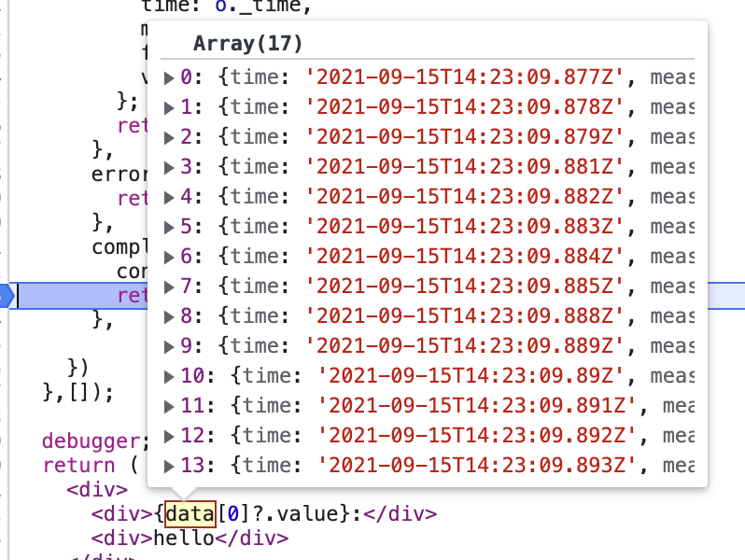Click timestamp ending 09.891Z in entry 11

click(x=477, y=406)
